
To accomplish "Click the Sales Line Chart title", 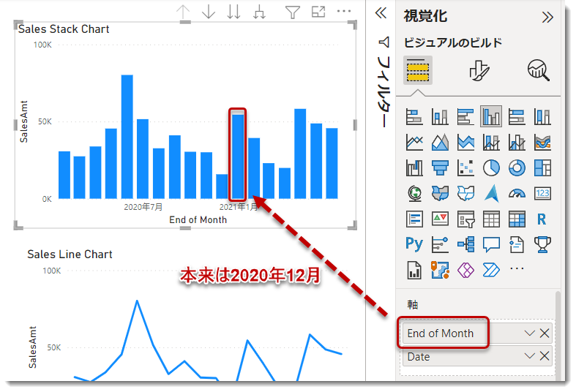I will [x=70, y=255].
